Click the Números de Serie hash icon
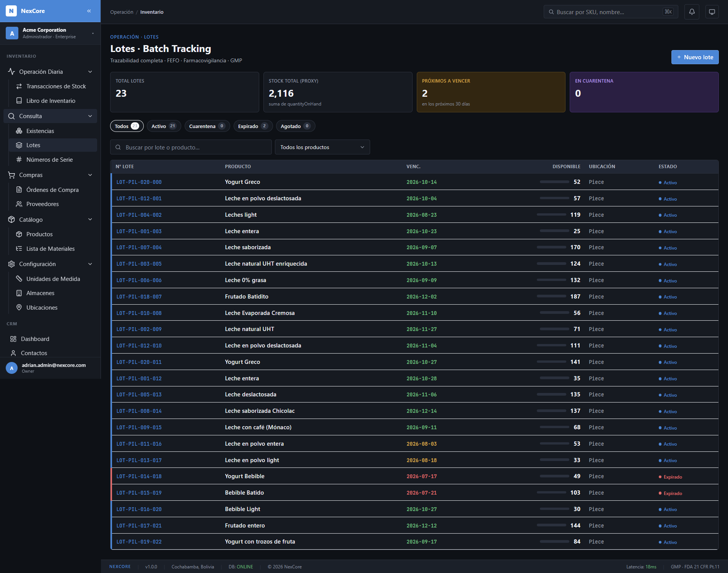The height and width of the screenshot is (573, 728). 19,159
